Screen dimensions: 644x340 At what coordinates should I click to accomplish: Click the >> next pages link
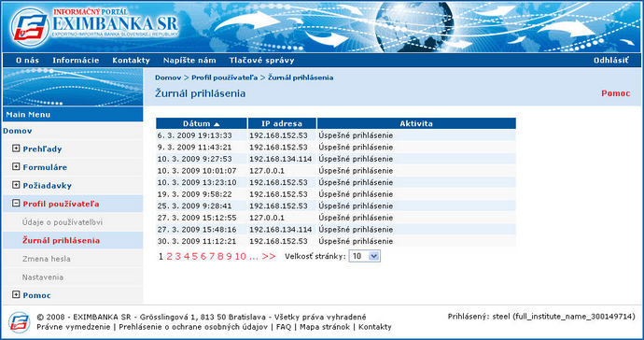[x=269, y=257]
